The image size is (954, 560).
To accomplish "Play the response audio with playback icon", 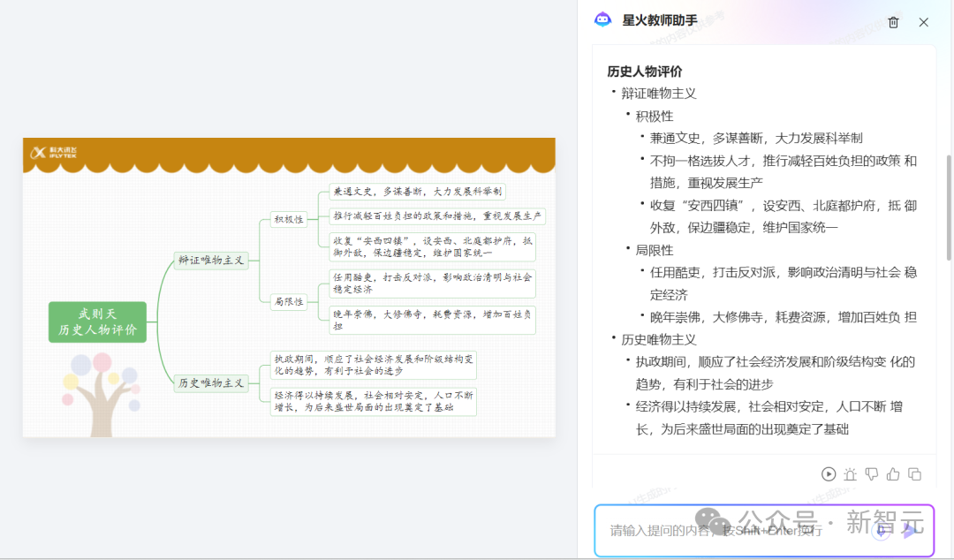I will click(829, 474).
